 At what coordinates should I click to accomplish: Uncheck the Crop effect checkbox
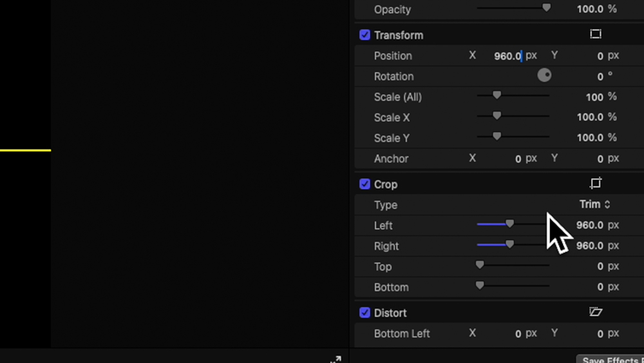[x=365, y=184]
